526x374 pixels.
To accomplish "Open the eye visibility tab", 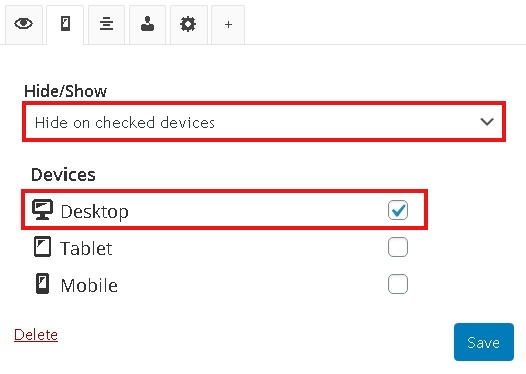I will (23, 24).
